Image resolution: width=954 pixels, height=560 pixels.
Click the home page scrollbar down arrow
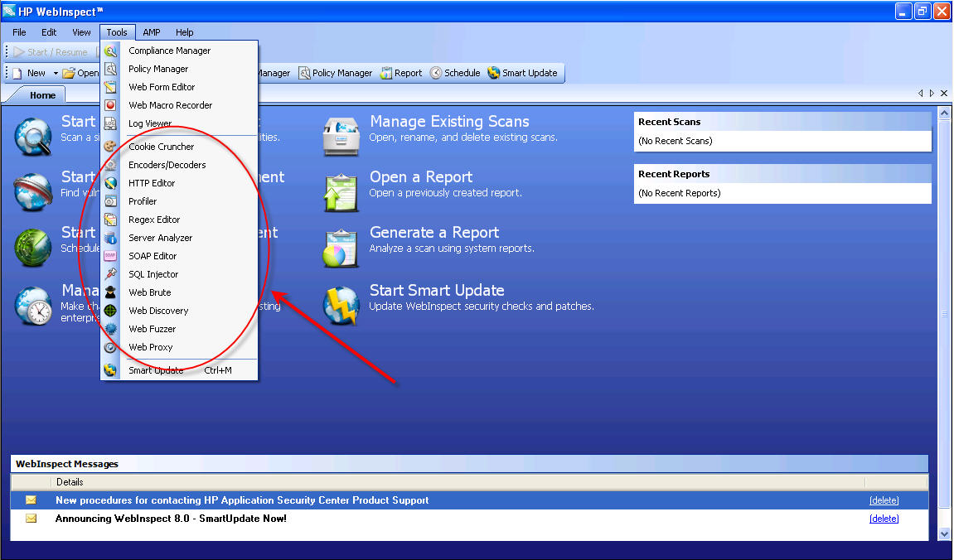944,533
